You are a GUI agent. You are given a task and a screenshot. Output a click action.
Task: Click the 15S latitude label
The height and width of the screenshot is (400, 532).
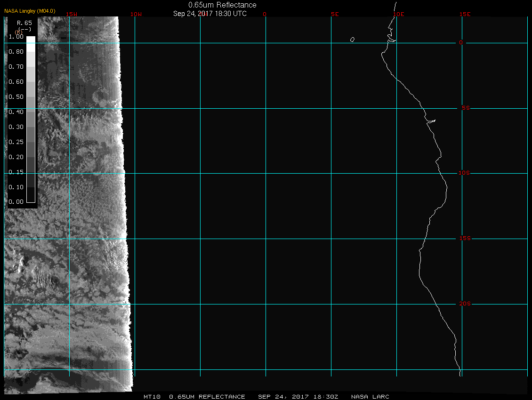(464, 239)
